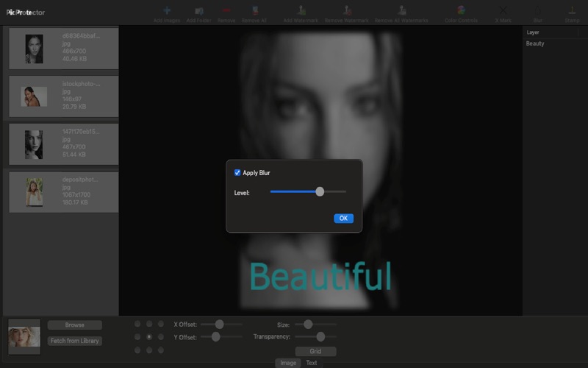Uncheck the Apply Blur checkbox

(x=237, y=173)
